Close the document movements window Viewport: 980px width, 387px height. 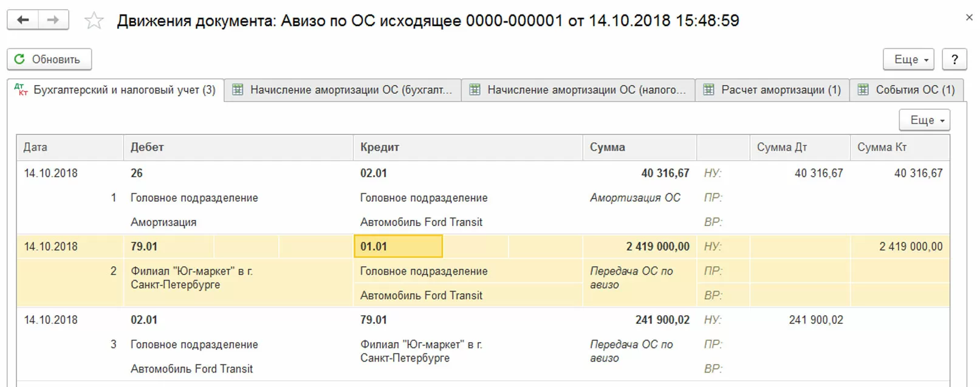[x=969, y=18]
